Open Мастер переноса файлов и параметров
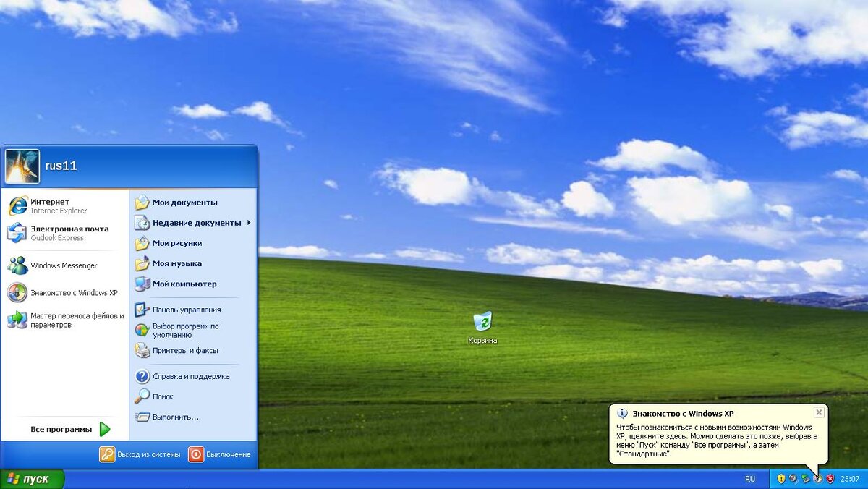Screen dimensions: 868x489 coord(65,320)
